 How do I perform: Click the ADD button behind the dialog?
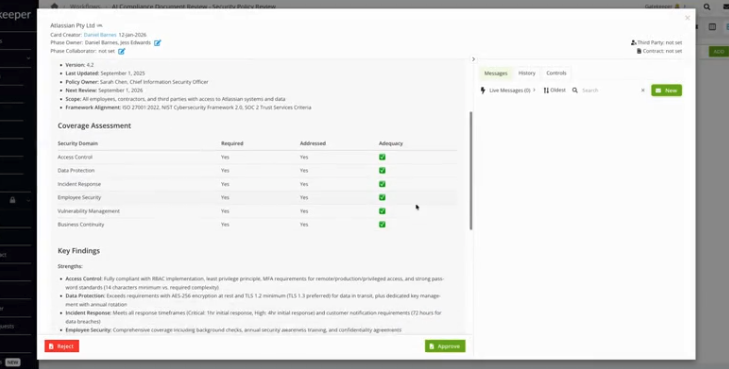click(719, 52)
